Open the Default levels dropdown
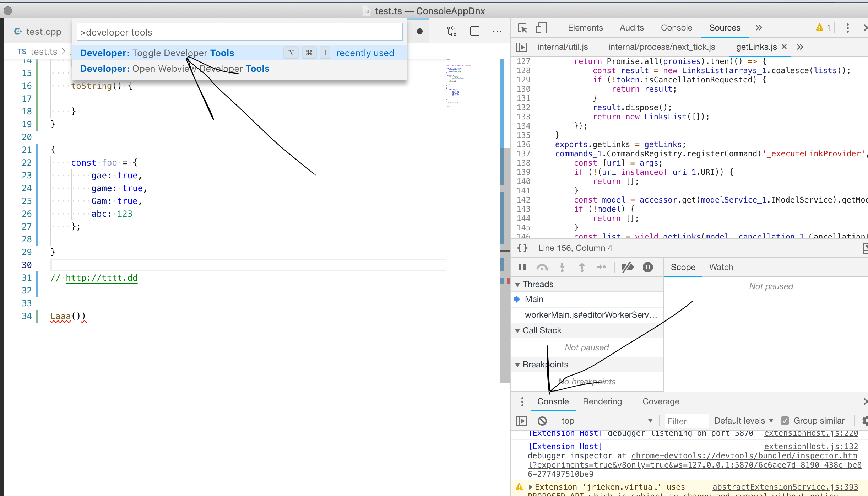Screen dimensions: 868x496 tap(742, 420)
